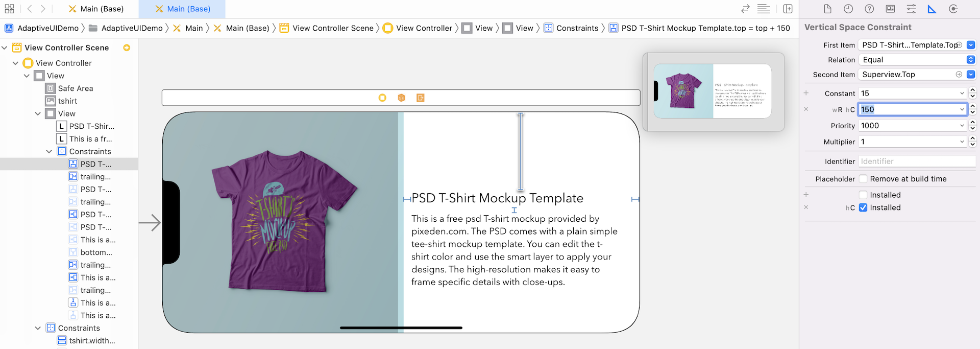Collapse the View Controller Scene disclosure triangle

coord(5,48)
